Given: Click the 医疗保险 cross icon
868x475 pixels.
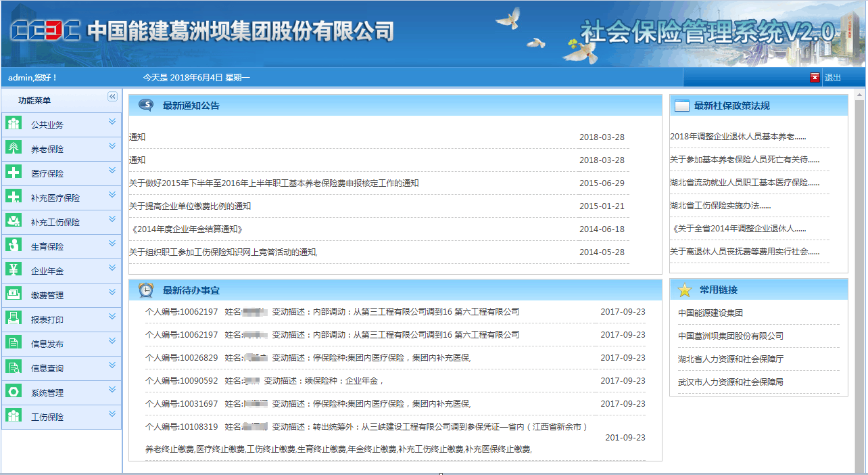Looking at the screenshot, I should tap(14, 172).
